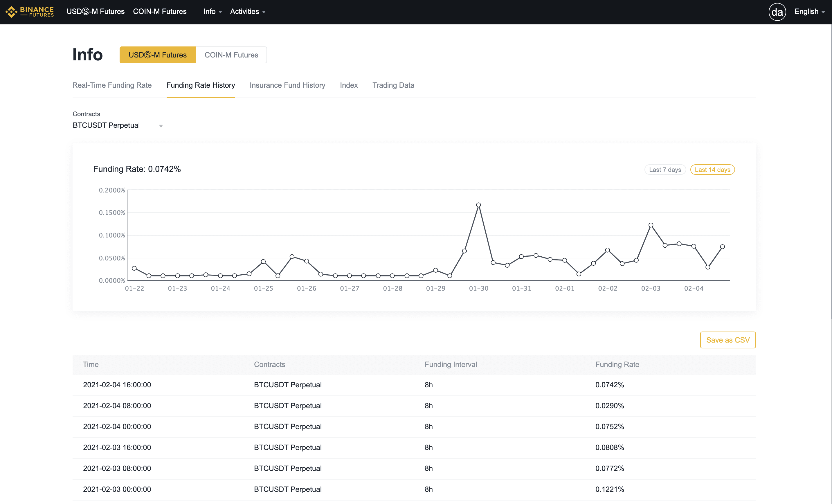Click the 0.2000% y-axis label

click(x=112, y=190)
